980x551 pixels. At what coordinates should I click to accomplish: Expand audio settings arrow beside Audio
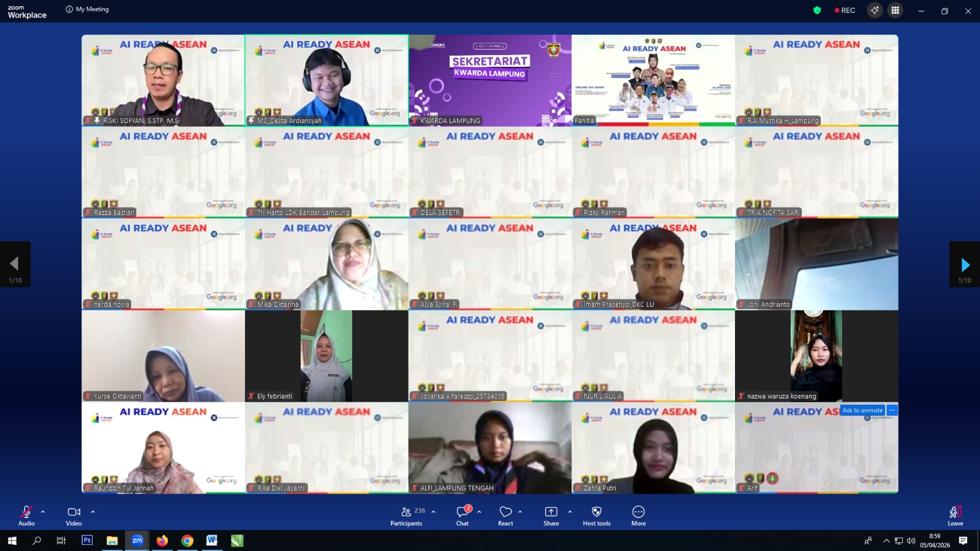(43, 512)
